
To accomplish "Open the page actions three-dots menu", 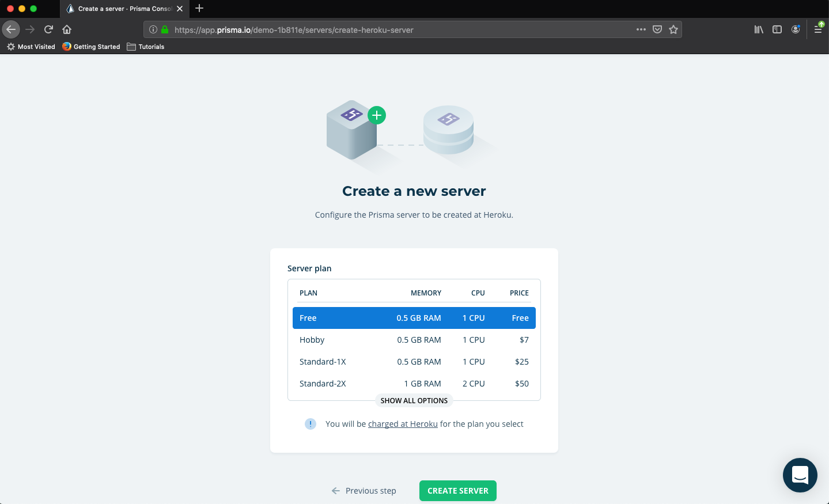I will (x=641, y=29).
